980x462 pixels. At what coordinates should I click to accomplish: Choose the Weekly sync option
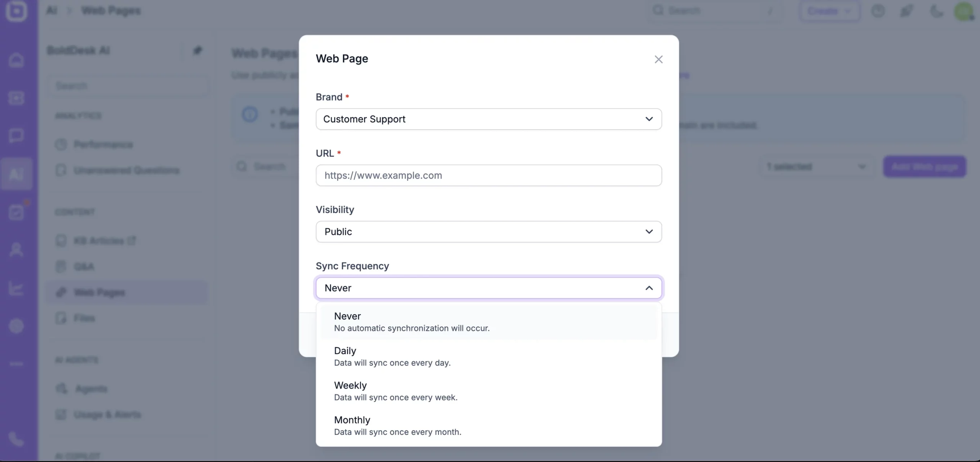pos(489,391)
